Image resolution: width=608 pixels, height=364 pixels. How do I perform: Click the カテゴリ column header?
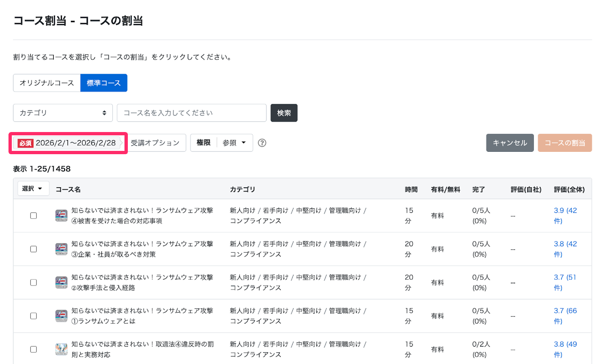coord(242,190)
